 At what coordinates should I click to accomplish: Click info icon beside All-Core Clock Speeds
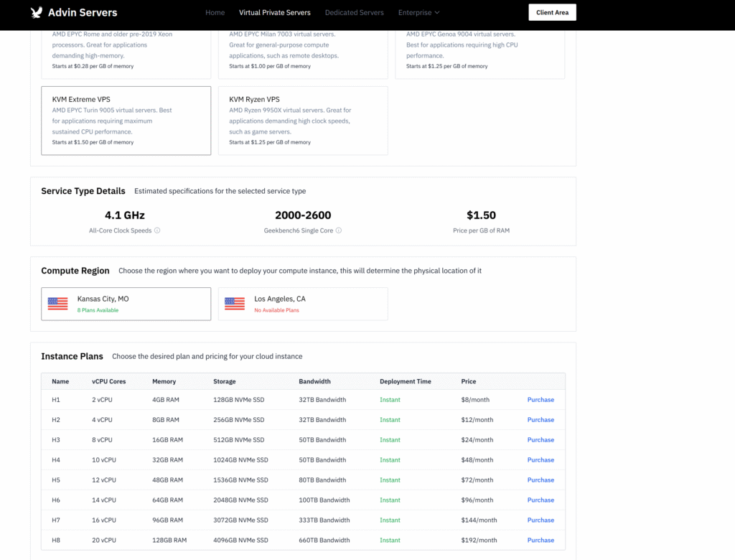click(x=157, y=230)
